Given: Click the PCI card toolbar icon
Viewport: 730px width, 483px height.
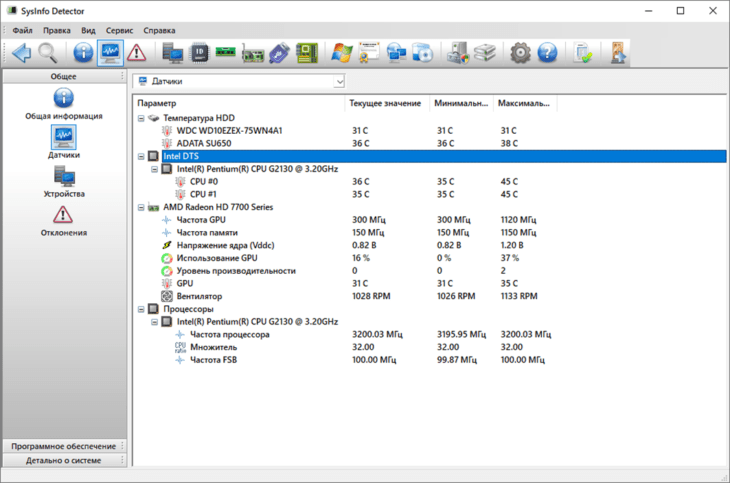Looking at the screenshot, I should [253, 54].
